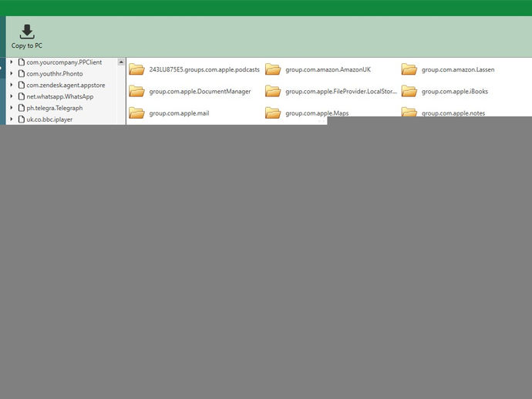Open the group.com.apple.DocumentManager folder icon
The image size is (532, 399).
click(136, 91)
